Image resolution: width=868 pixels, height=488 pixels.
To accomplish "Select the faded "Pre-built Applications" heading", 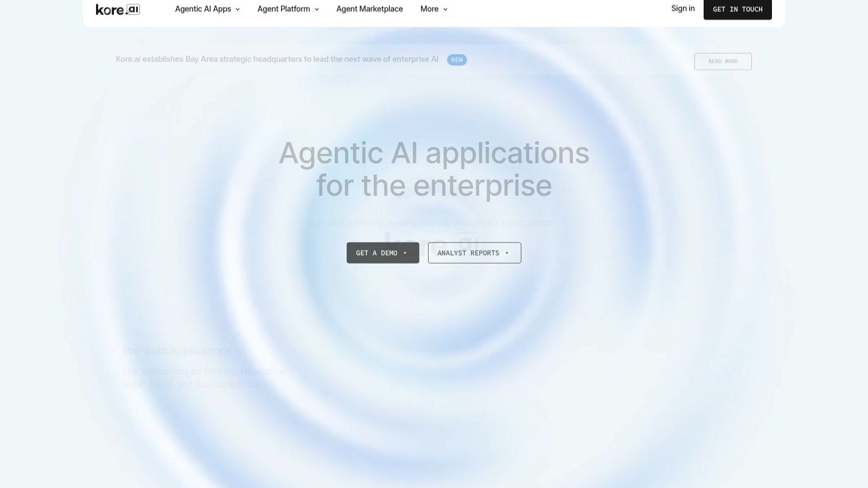I will 177,351.
